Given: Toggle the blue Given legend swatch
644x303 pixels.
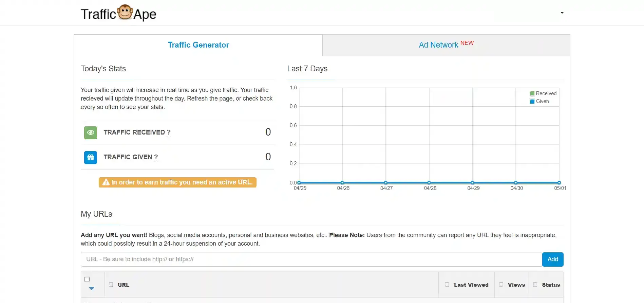Looking at the screenshot, I should tap(532, 101).
